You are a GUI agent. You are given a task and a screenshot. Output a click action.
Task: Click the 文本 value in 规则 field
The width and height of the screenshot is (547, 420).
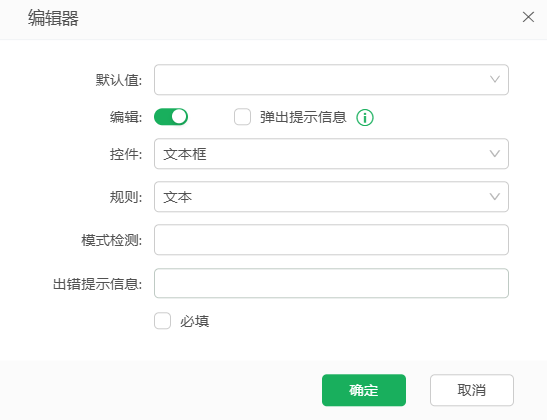(178, 197)
